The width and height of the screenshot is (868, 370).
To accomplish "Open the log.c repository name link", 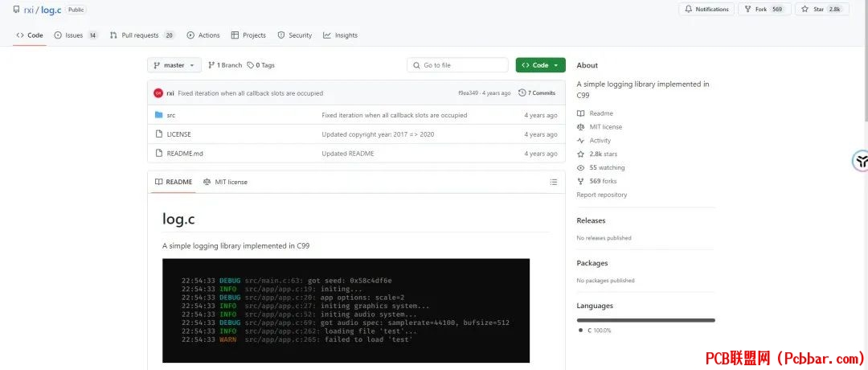I will click(x=51, y=10).
